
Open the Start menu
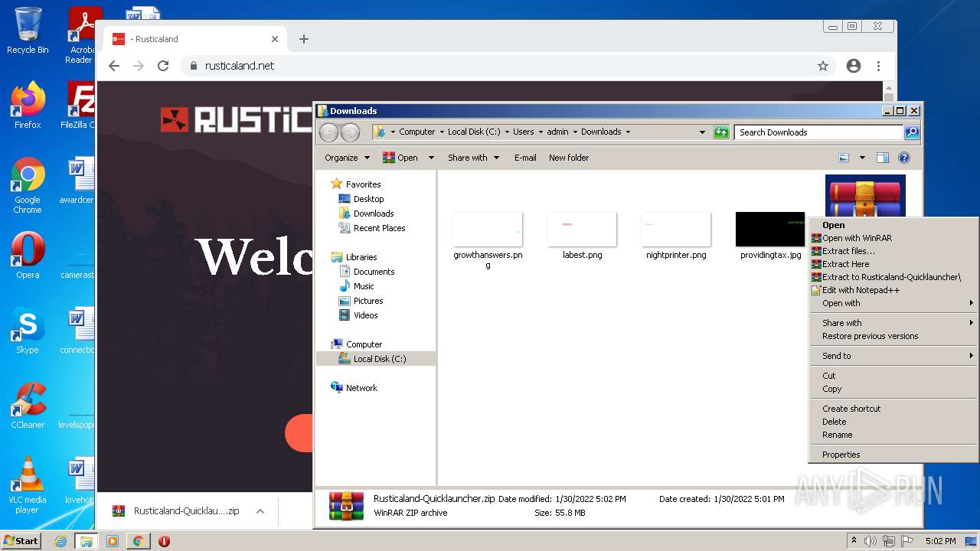click(x=21, y=541)
